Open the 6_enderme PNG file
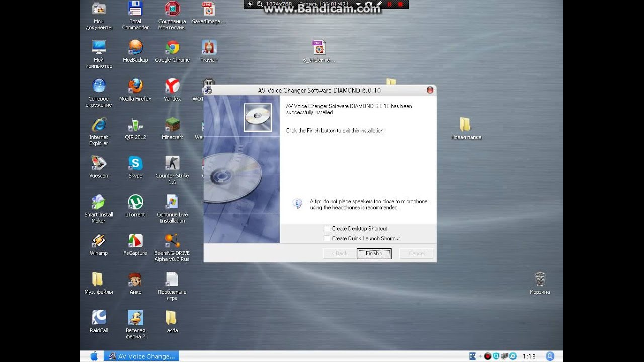The height and width of the screenshot is (362, 644). [319, 51]
